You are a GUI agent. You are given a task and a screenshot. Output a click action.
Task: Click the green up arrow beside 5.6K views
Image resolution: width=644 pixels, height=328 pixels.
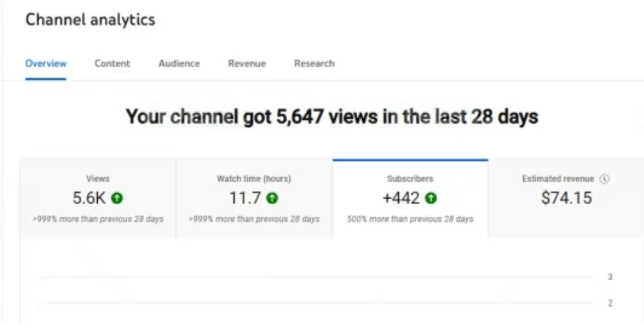(x=117, y=198)
